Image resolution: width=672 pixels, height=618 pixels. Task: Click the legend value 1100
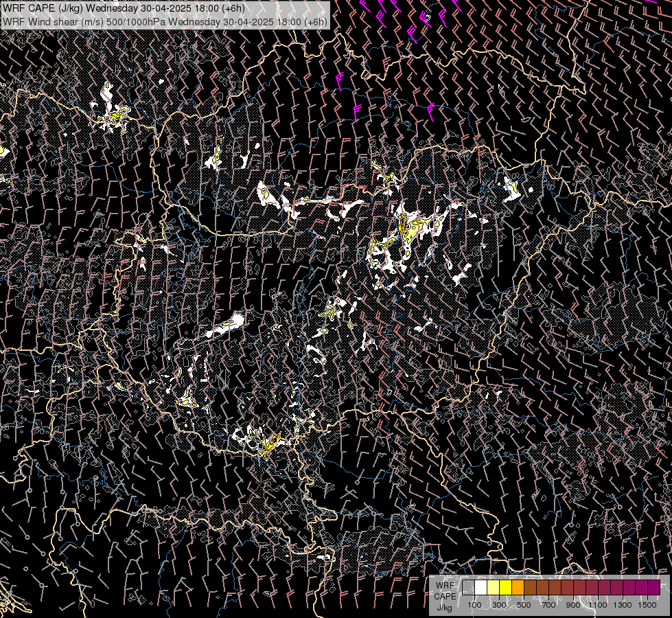pyautogui.click(x=597, y=605)
